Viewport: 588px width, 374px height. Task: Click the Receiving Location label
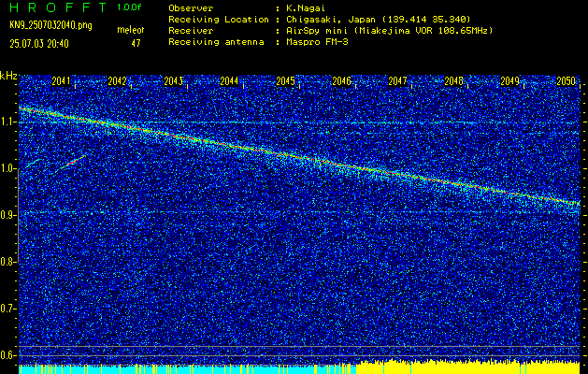[x=219, y=20]
